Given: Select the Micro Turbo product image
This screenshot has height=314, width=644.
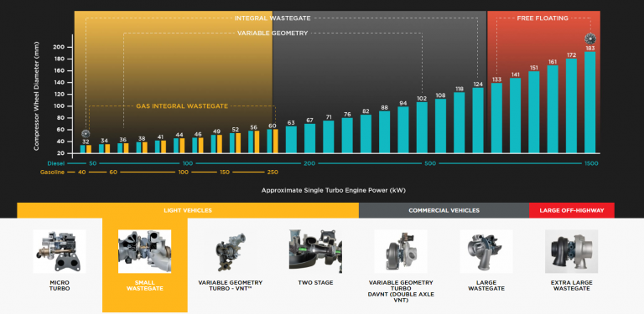Looking at the screenshot, I should (x=60, y=251).
